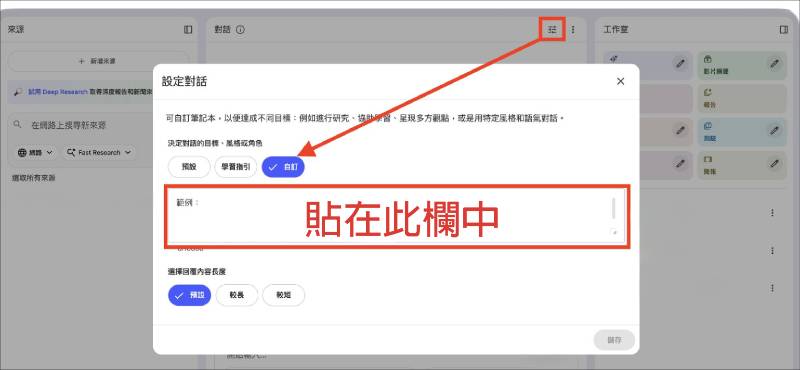Click the magnifier icon in the web search box
Image resolution: width=800 pixels, height=370 pixels.
pyautogui.click(x=18, y=125)
